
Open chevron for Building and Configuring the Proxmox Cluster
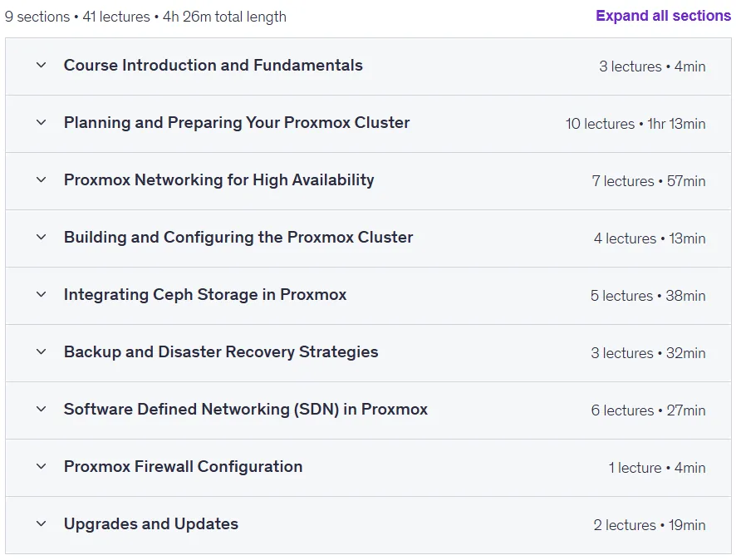point(42,237)
